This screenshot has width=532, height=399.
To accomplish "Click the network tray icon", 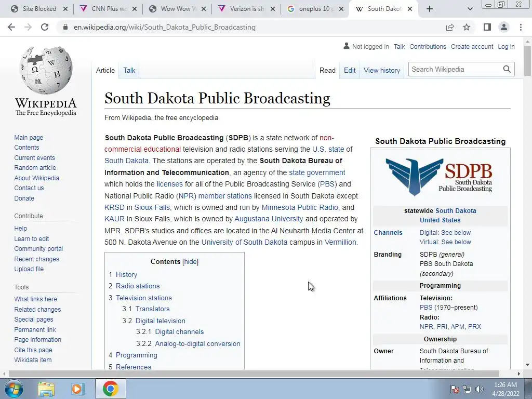I will pos(467,389).
